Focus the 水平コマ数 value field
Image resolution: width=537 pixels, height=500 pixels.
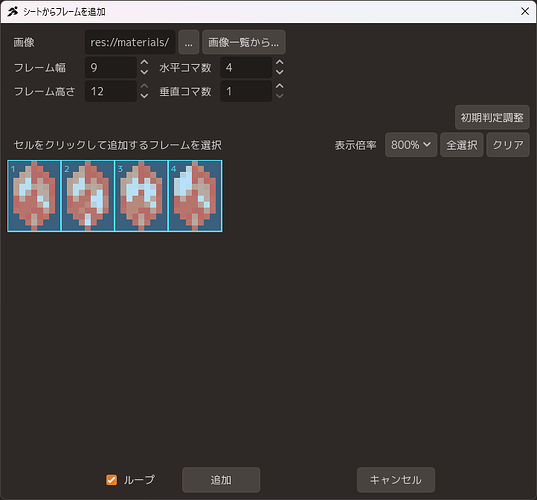(246, 67)
